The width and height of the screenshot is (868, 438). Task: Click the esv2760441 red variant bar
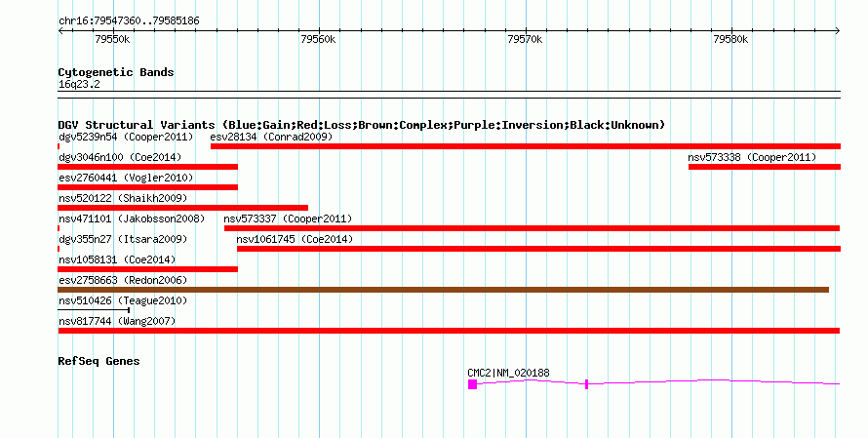pos(148,187)
